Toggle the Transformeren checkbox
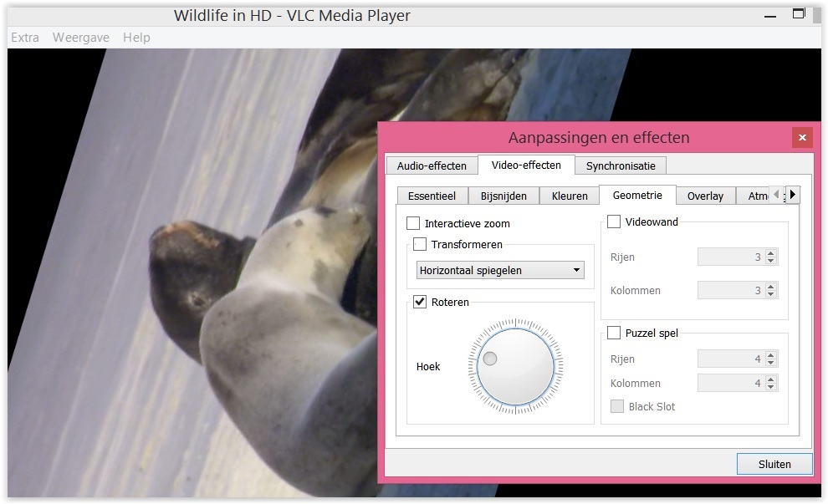Image resolution: width=828 pixels, height=504 pixels. pyautogui.click(x=420, y=244)
